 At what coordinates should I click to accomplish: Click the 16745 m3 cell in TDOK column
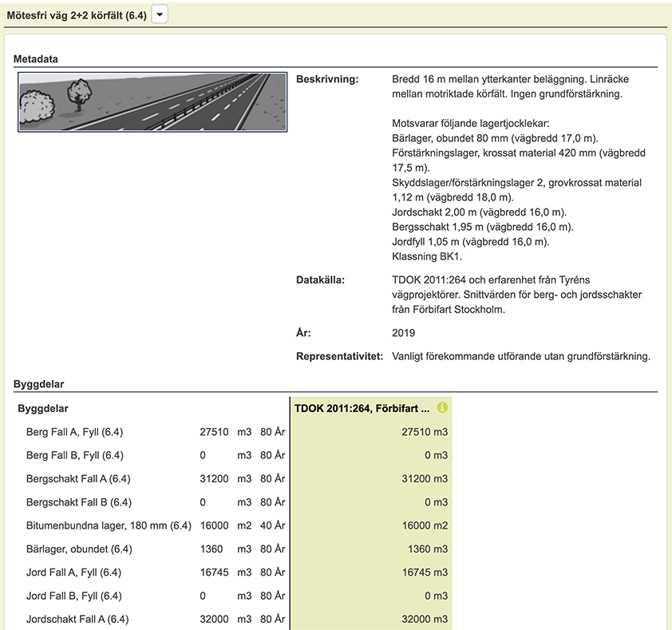(x=425, y=572)
